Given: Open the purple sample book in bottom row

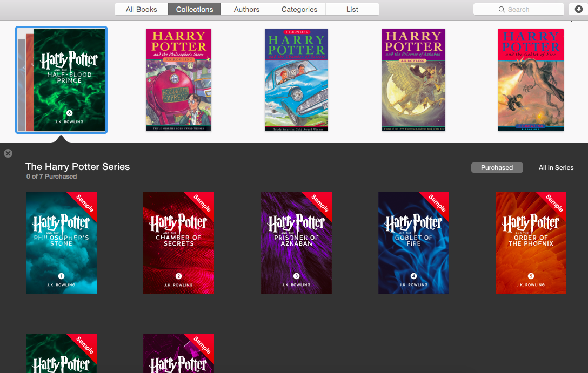Looking at the screenshot, I should point(178,353).
